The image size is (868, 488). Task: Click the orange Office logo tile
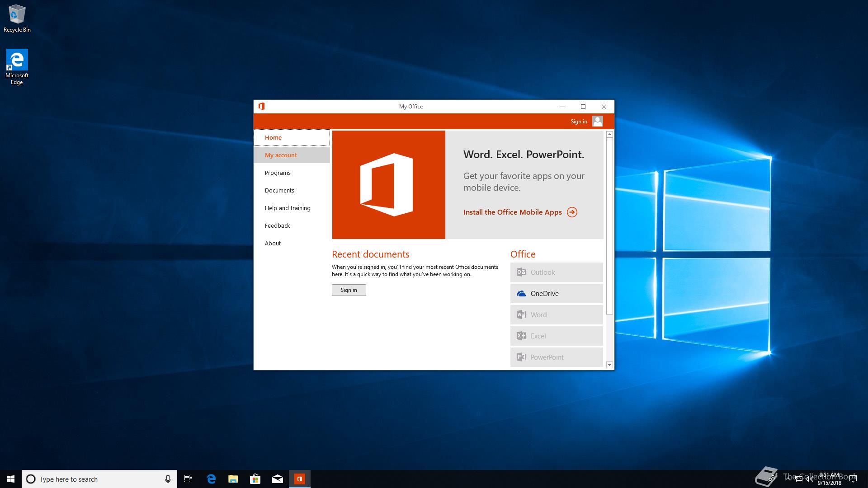(x=388, y=184)
